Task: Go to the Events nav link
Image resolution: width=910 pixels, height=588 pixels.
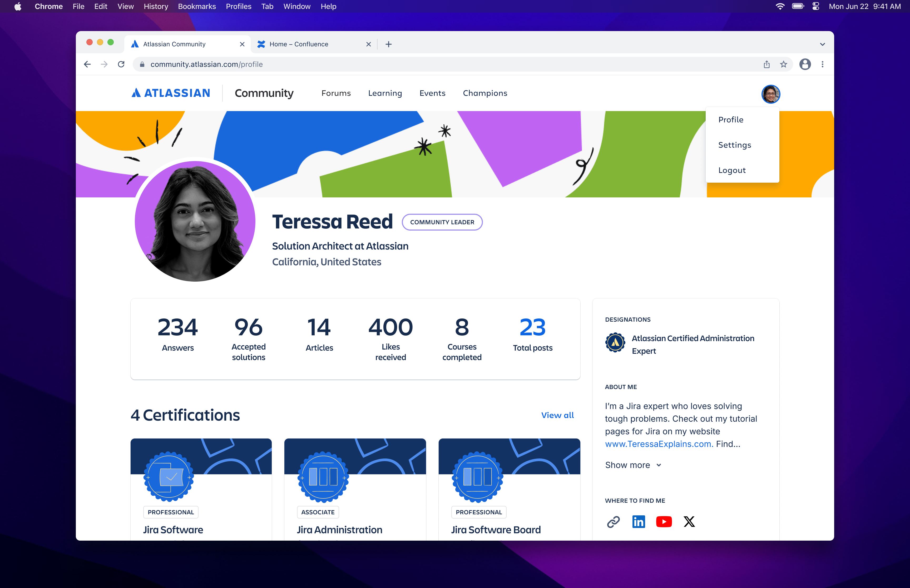Action: pyautogui.click(x=432, y=93)
